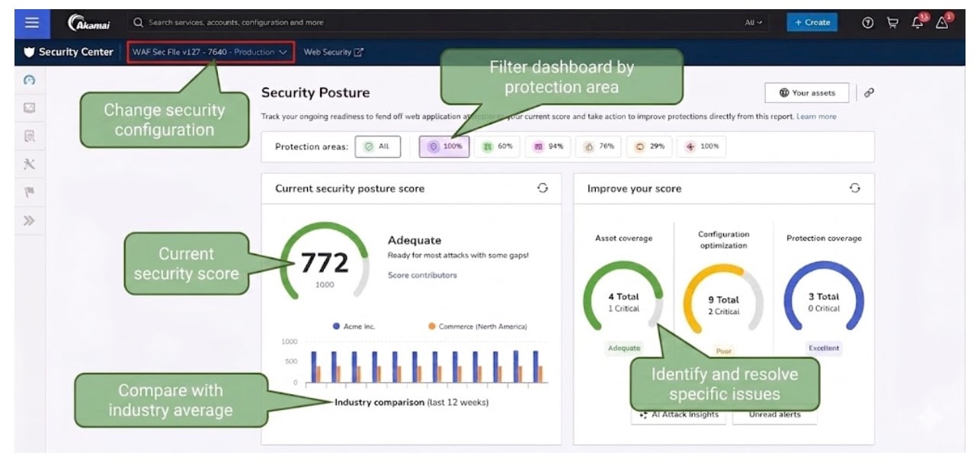
Task: Toggle the Commerce (North America) legend item
Action: click(478, 326)
